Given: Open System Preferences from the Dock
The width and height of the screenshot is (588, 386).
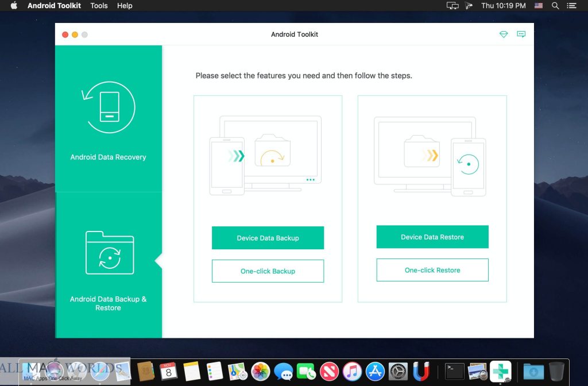Looking at the screenshot, I should coord(398,372).
